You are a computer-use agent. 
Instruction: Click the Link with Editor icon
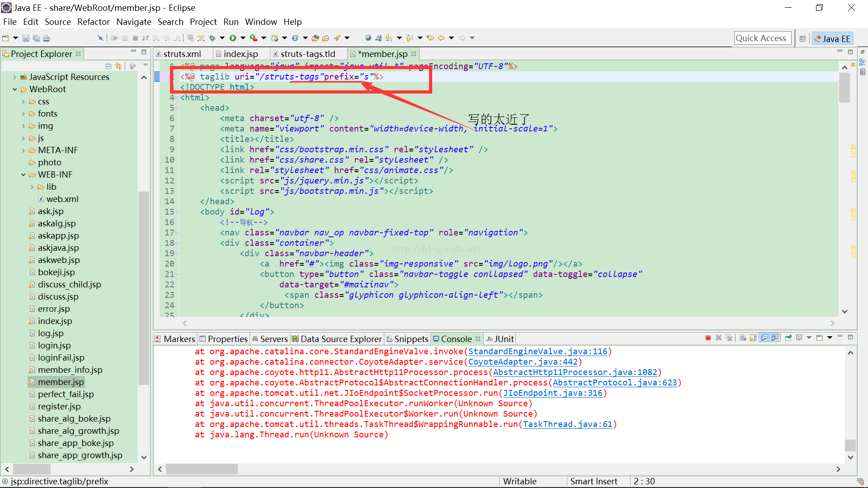[x=118, y=66]
